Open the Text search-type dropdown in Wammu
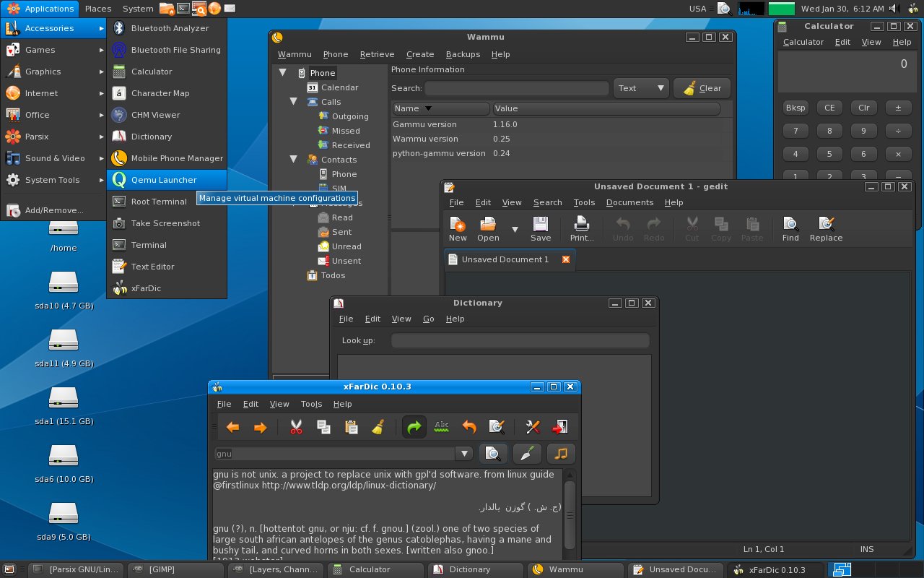Screen dimensions: 924x578 pyautogui.click(x=641, y=88)
